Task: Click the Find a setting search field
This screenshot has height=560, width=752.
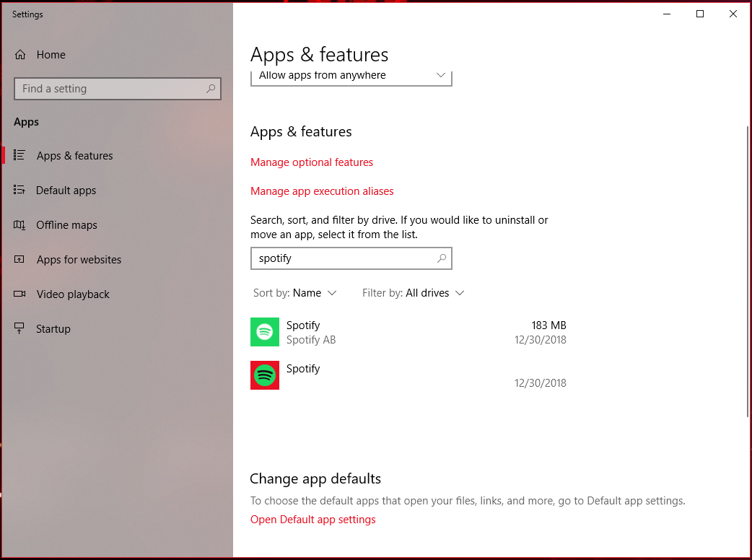Action: (118, 89)
